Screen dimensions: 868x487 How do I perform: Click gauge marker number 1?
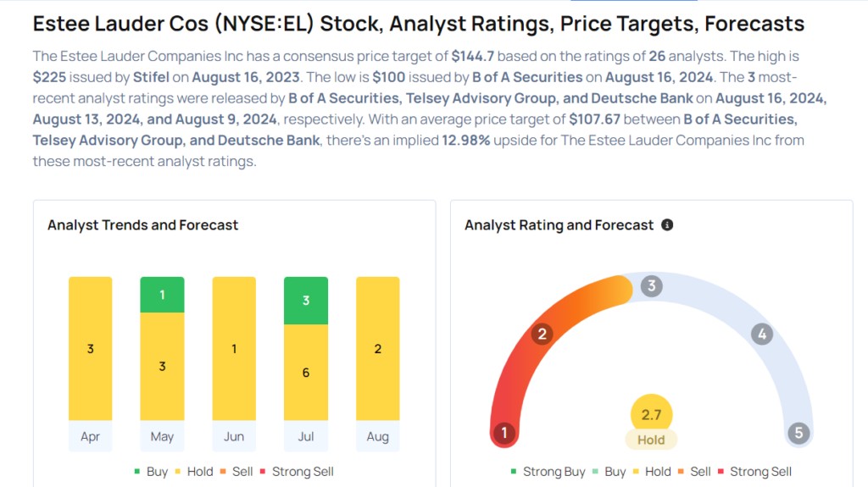coord(504,434)
